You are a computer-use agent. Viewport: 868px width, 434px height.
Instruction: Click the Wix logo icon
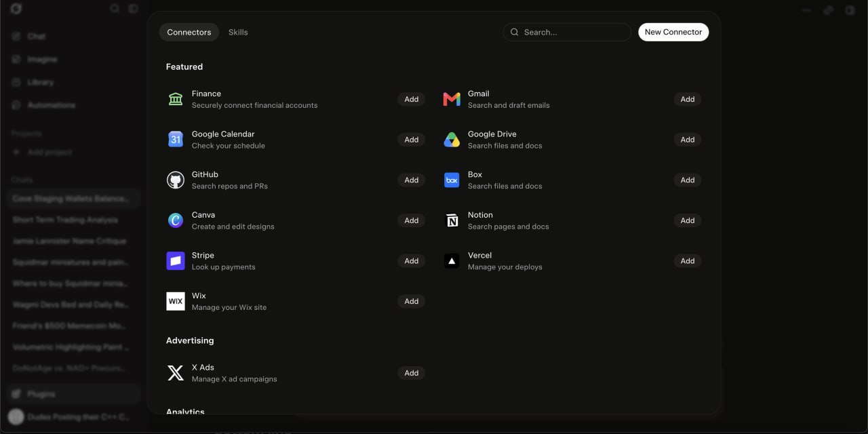click(176, 301)
